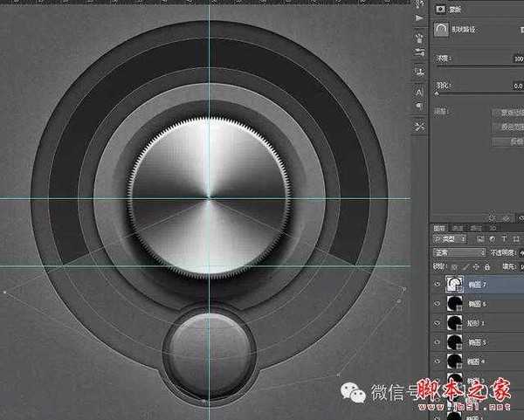Click the text layer filter icon (T)
Viewport: 524px width, 420px height.
[x=503, y=239]
